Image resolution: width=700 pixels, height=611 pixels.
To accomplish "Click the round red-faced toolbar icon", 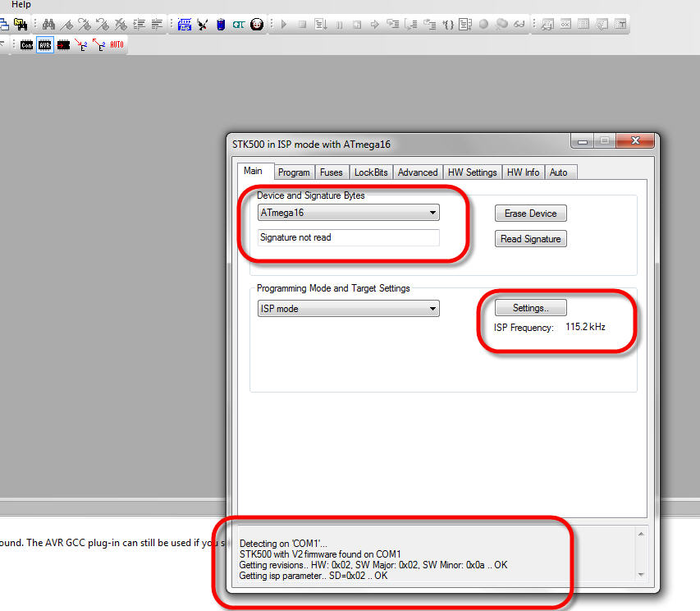I will pyautogui.click(x=257, y=24).
